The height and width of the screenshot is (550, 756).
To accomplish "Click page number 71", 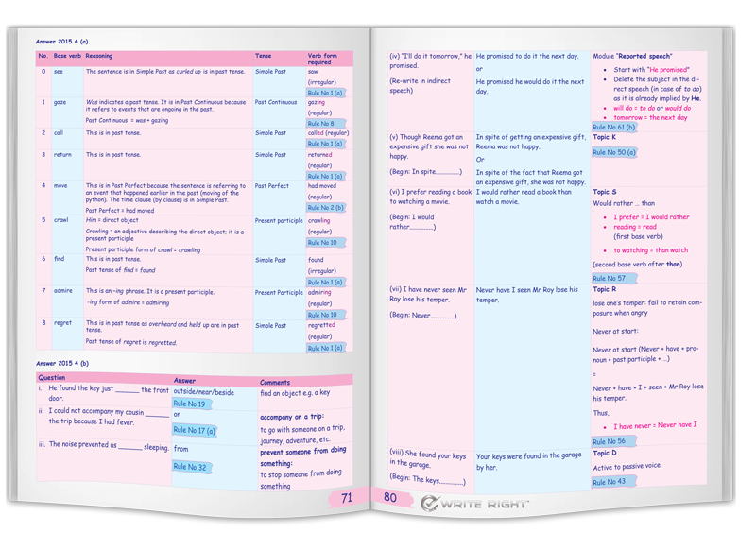I will click(x=347, y=497).
